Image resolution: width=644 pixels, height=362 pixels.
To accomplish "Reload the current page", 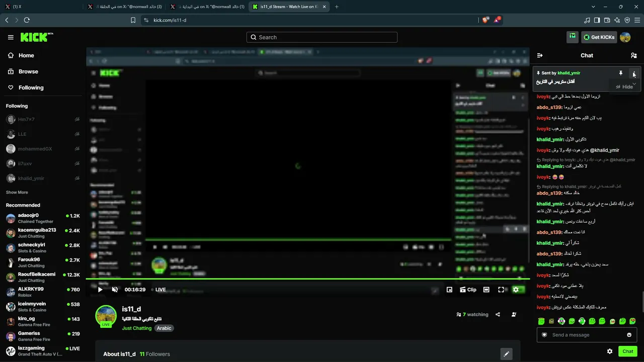I will click(27, 20).
